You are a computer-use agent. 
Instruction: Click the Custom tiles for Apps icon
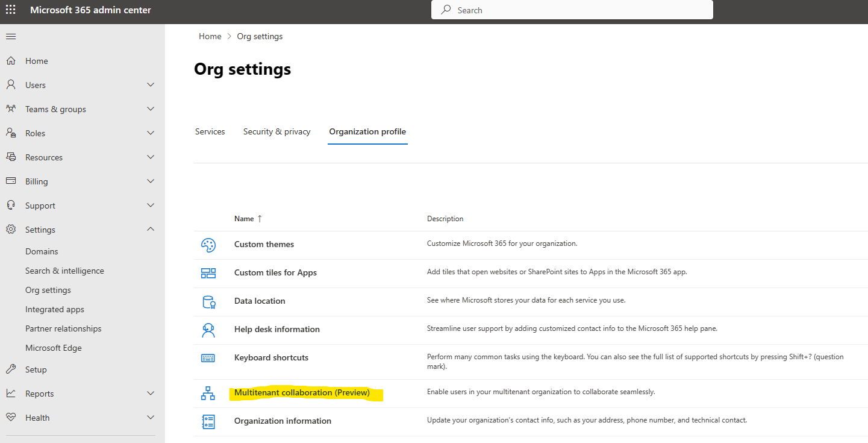[208, 273]
